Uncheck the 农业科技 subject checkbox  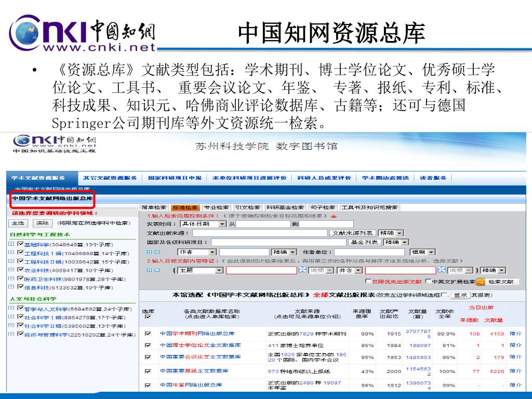coord(20,270)
